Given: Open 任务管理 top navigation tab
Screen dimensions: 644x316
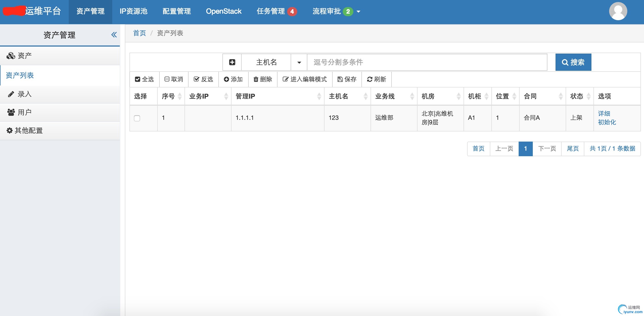Looking at the screenshot, I should click(277, 12).
